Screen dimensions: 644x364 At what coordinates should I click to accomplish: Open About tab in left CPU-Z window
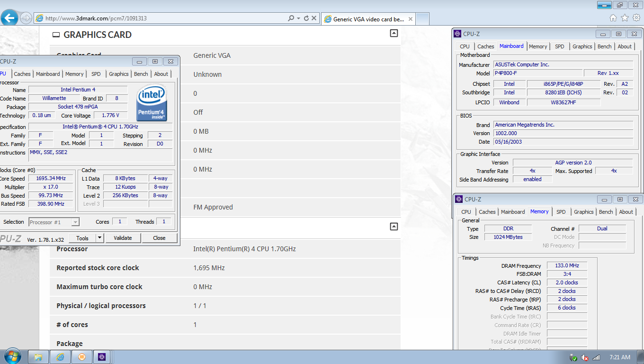(161, 74)
